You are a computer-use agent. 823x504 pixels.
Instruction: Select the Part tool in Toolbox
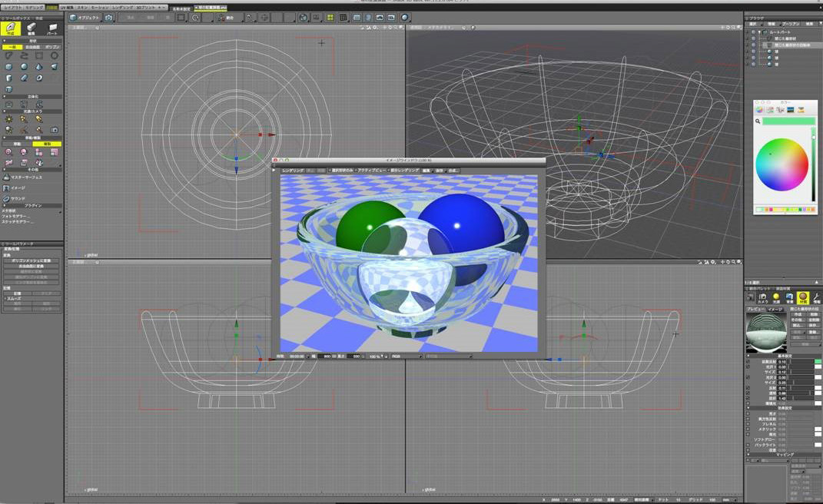(x=52, y=28)
